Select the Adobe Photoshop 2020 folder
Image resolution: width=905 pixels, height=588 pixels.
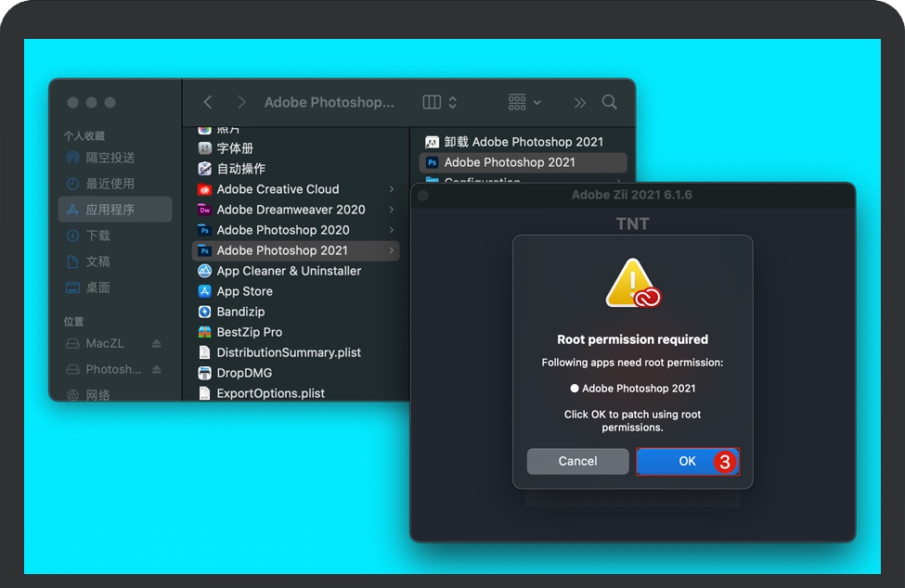click(295, 230)
